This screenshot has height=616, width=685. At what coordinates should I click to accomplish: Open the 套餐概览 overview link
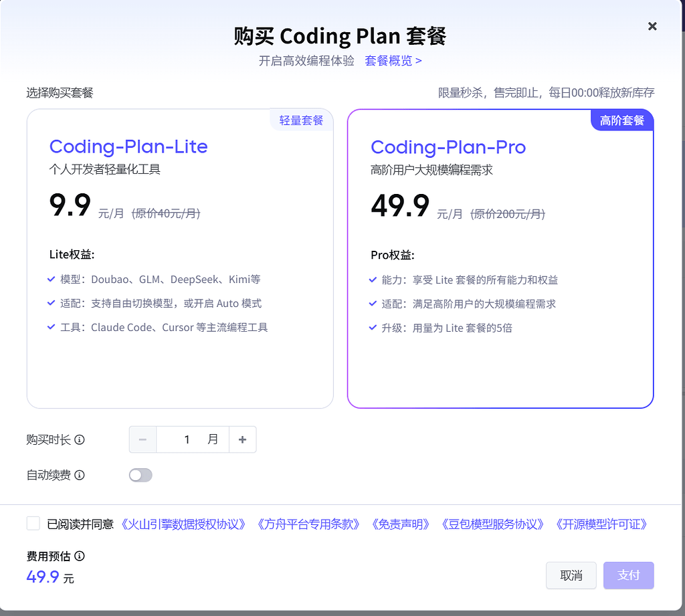coord(393,61)
